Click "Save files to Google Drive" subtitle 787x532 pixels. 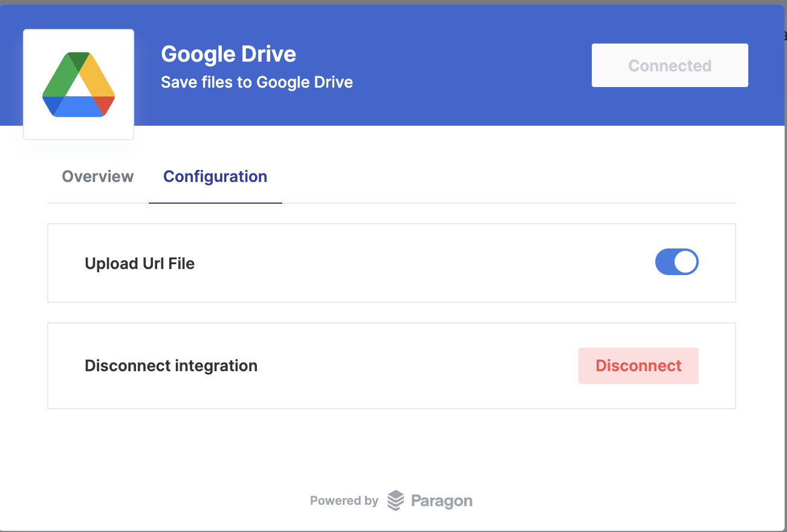[x=257, y=82]
